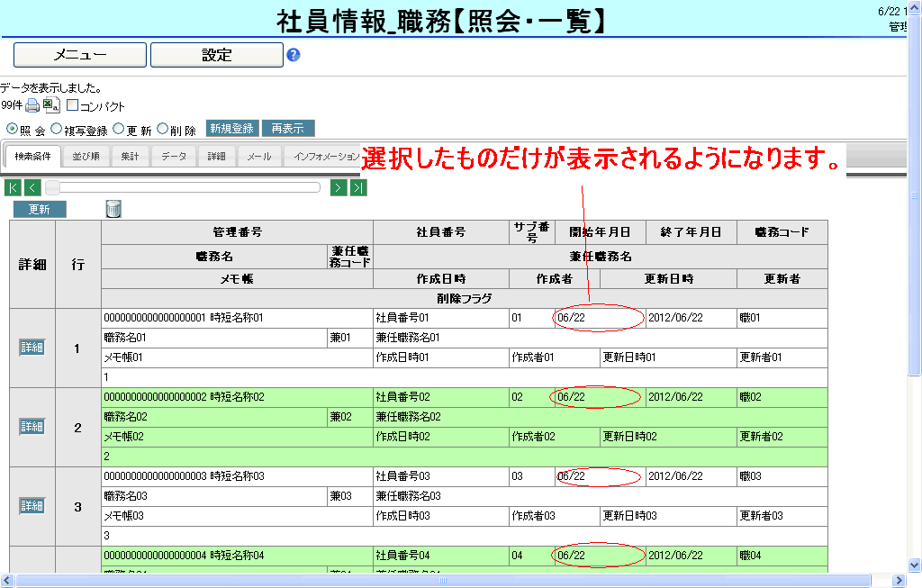Click the printer icon
This screenshot has width=922, height=588.
(32, 105)
